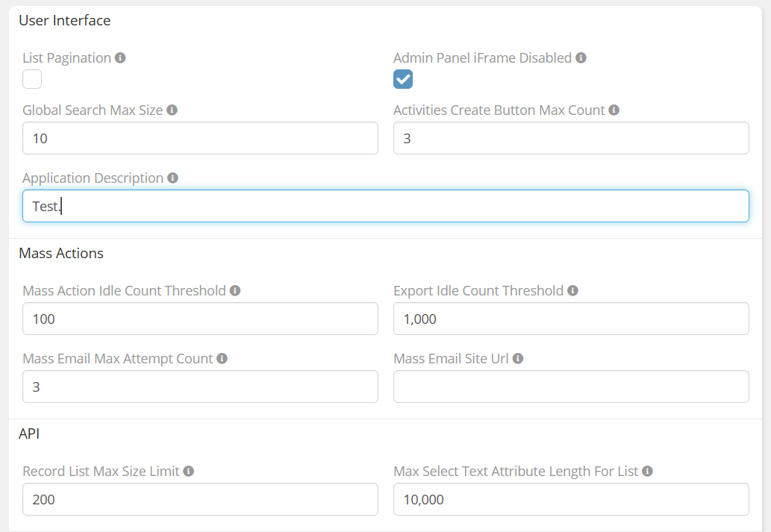
Task: Click the Mass Email Max Attempt Count info icon
Action: 222,359
